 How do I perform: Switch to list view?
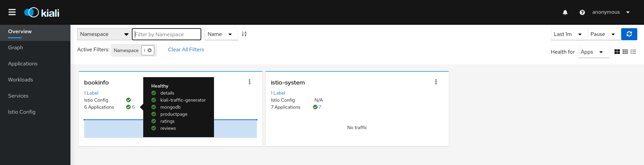(633, 52)
